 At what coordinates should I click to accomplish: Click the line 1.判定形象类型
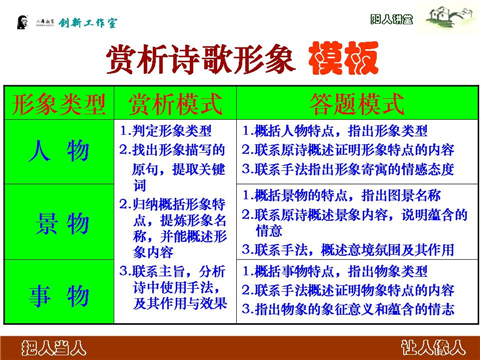pyautogui.click(x=166, y=131)
